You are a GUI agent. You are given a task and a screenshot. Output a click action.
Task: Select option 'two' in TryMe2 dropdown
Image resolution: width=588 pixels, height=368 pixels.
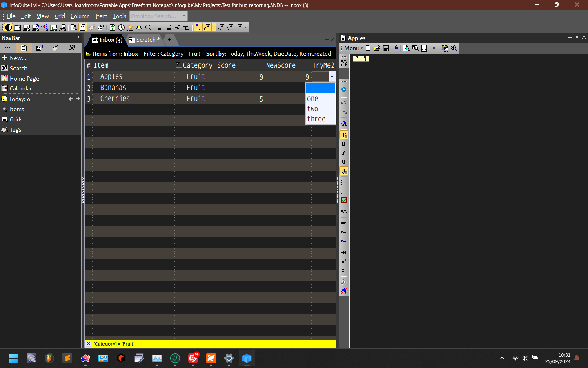click(321, 109)
